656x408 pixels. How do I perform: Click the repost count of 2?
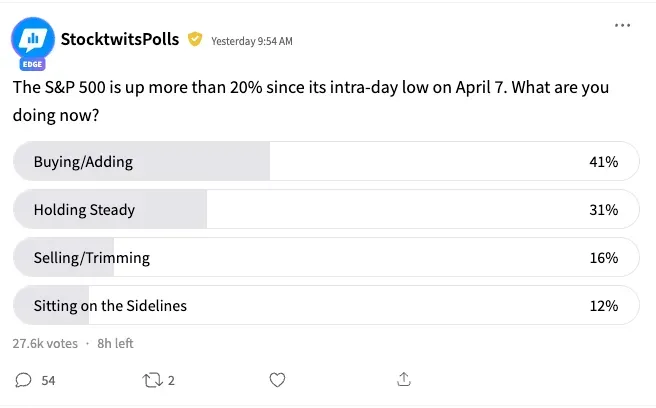(x=171, y=380)
